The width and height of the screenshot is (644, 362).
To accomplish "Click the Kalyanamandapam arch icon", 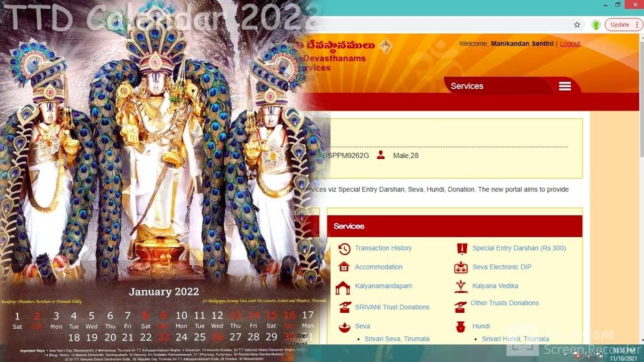I will pos(343,288).
